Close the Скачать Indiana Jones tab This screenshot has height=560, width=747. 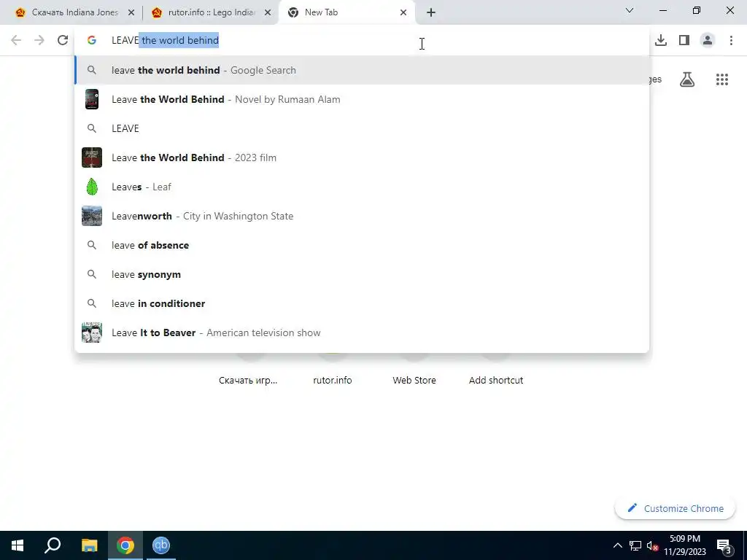click(x=131, y=12)
